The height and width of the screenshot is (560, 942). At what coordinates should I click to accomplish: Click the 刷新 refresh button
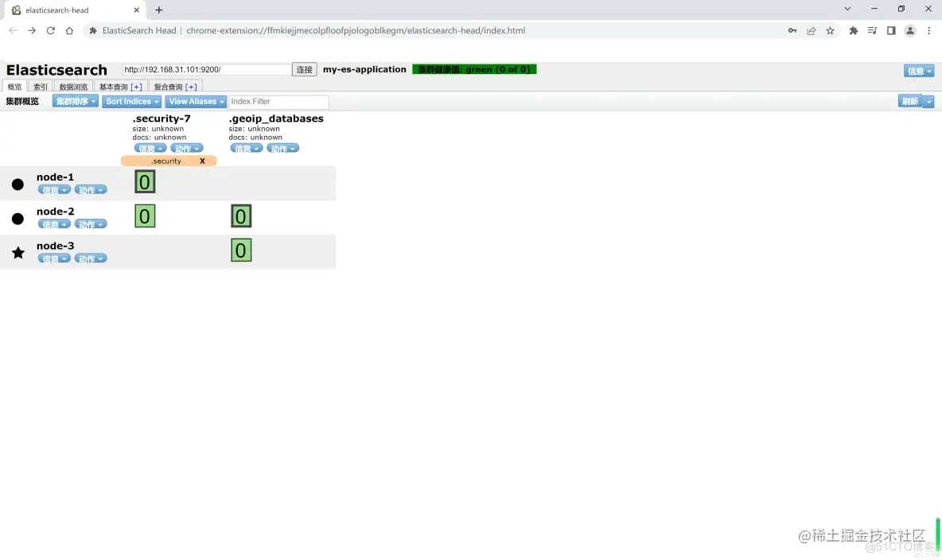(x=910, y=102)
